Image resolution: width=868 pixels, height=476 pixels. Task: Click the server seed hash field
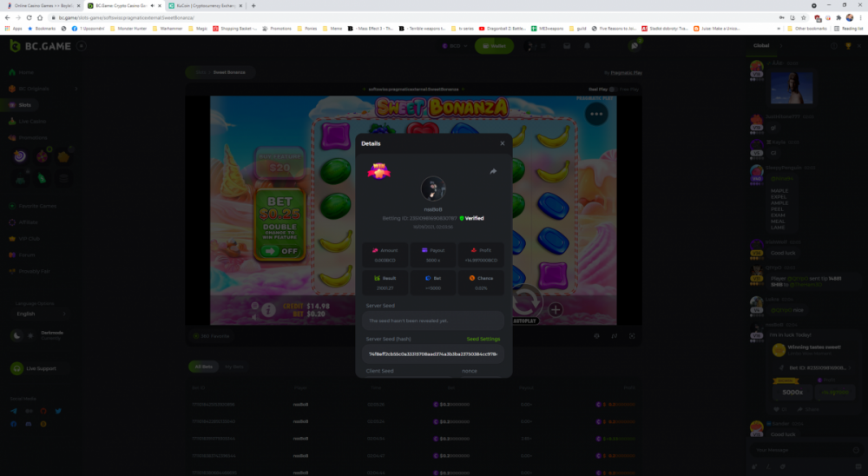click(x=433, y=354)
